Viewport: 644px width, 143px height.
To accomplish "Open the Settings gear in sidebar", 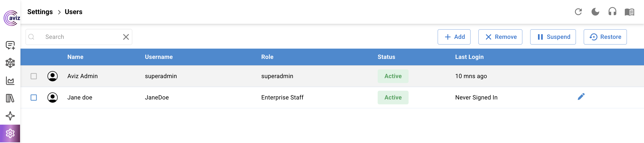I will pos(10,133).
